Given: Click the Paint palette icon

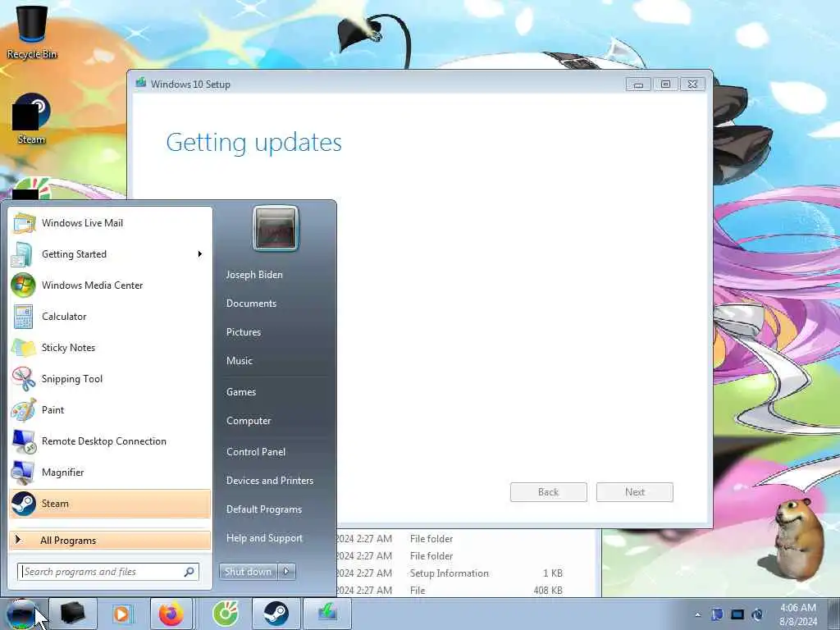Looking at the screenshot, I should [24, 410].
